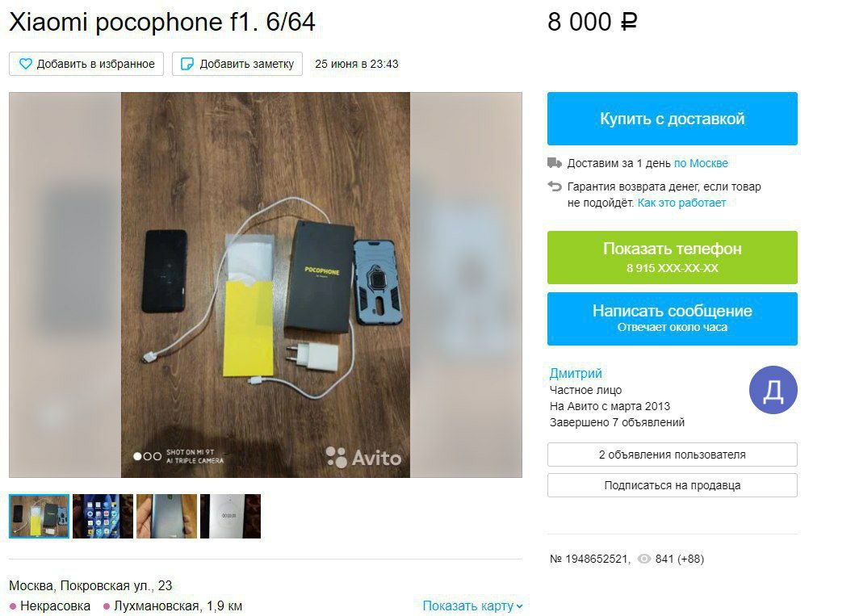Screen dimensions: 855x616
Task: Select the first photo indicator dot
Action: [x=137, y=456]
